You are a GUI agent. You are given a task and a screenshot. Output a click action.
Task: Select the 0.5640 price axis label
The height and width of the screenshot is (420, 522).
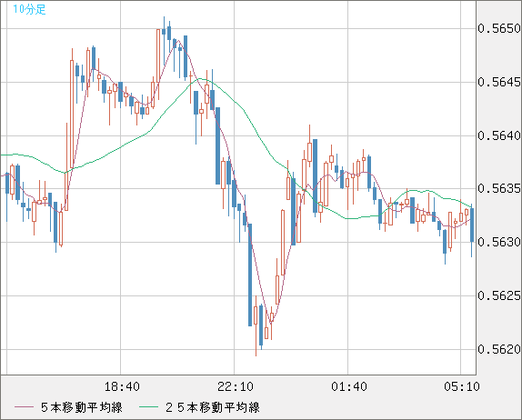(499, 135)
